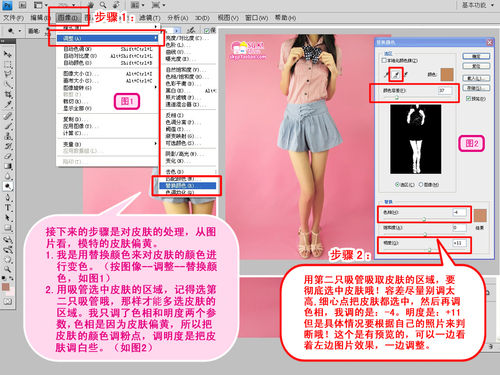Screen dimensions: 500x375
Task: Pick the second (add to sample) eyedropper in Replace Color
Action: click(x=396, y=74)
